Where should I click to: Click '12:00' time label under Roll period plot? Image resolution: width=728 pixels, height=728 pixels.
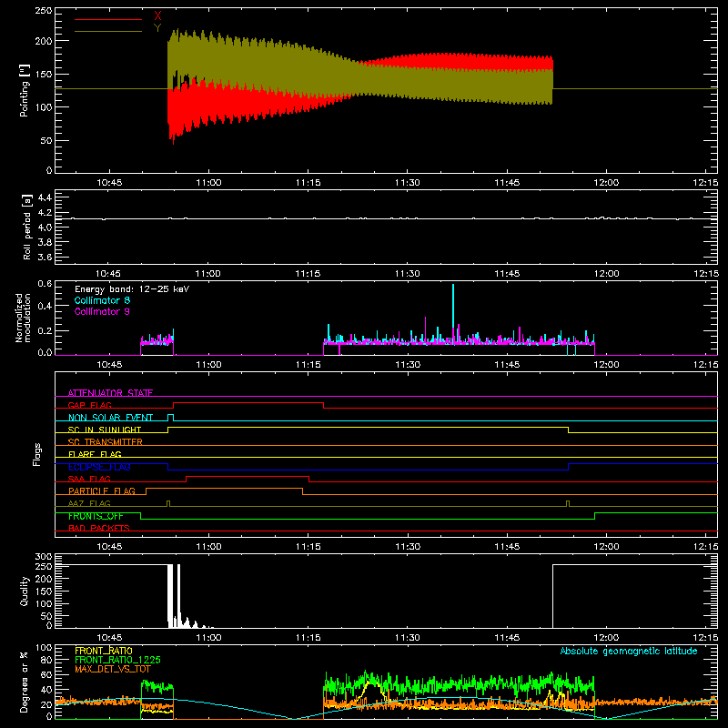[x=606, y=274]
